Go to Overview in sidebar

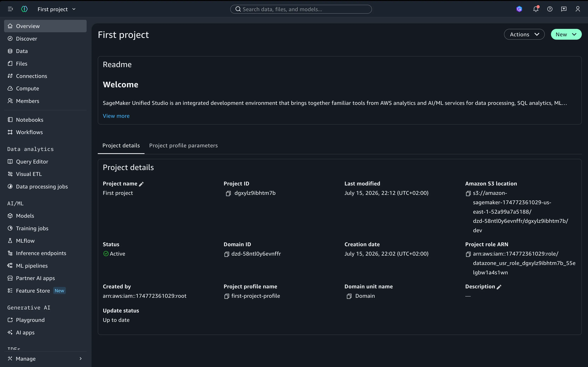(x=45, y=26)
